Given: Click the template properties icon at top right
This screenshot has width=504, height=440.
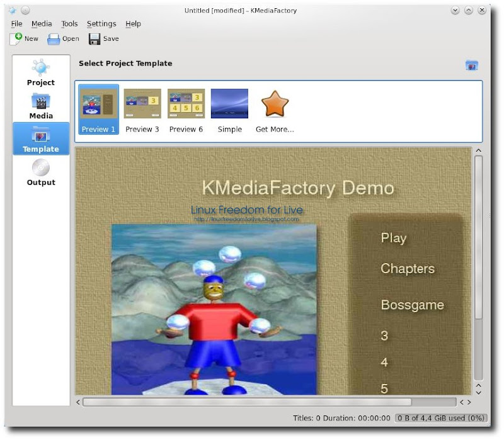Looking at the screenshot, I should (471, 65).
